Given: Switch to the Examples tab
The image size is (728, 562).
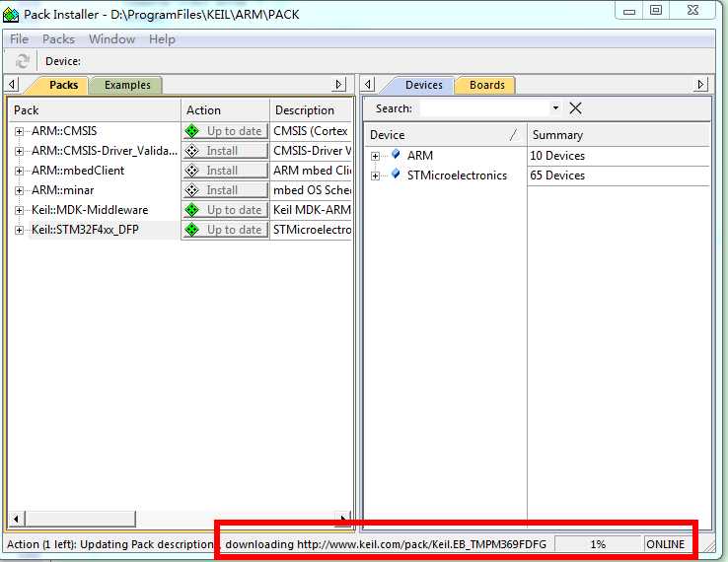Looking at the screenshot, I should coord(127,85).
